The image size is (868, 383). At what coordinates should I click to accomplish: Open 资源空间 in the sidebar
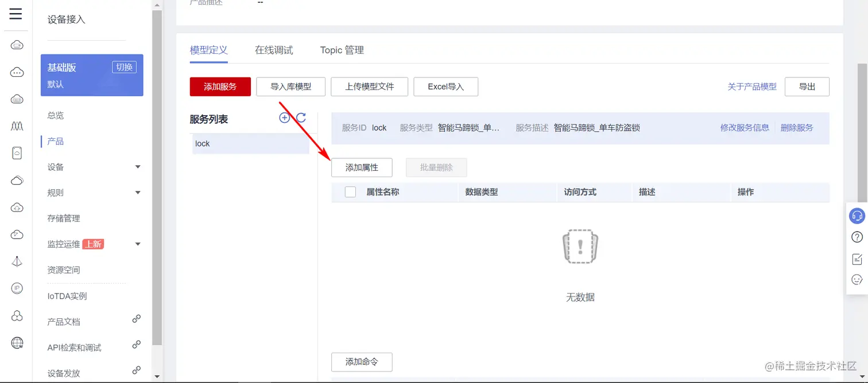(64, 270)
